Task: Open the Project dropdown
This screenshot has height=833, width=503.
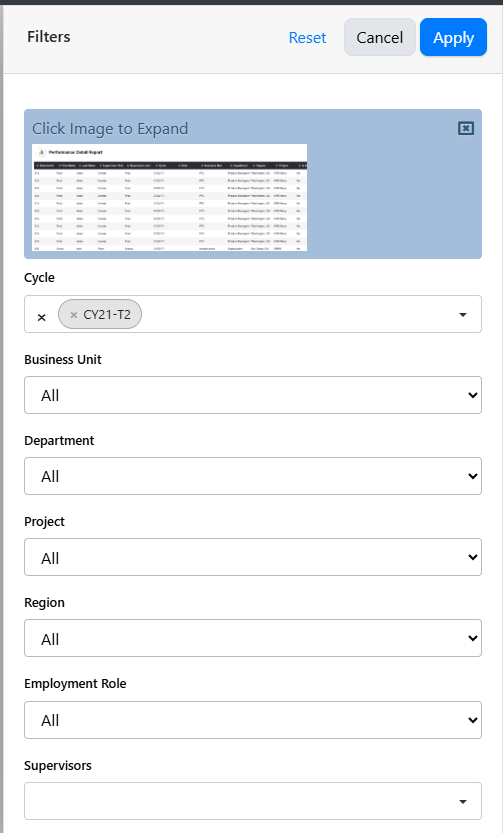Action: click(253, 557)
